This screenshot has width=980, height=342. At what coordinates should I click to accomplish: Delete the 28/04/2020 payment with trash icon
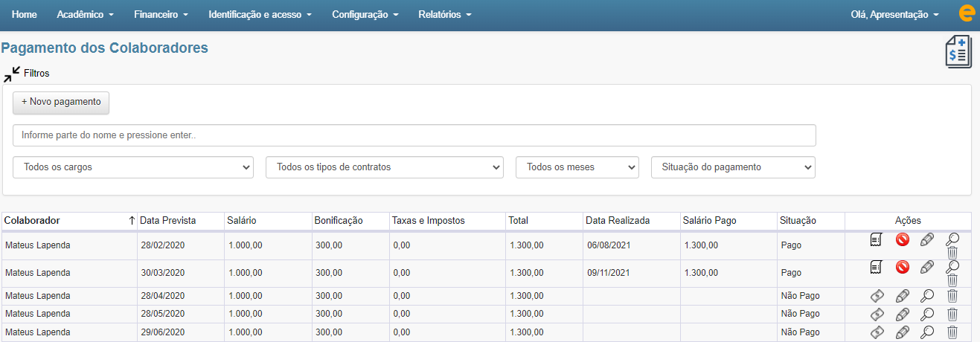coord(952,296)
